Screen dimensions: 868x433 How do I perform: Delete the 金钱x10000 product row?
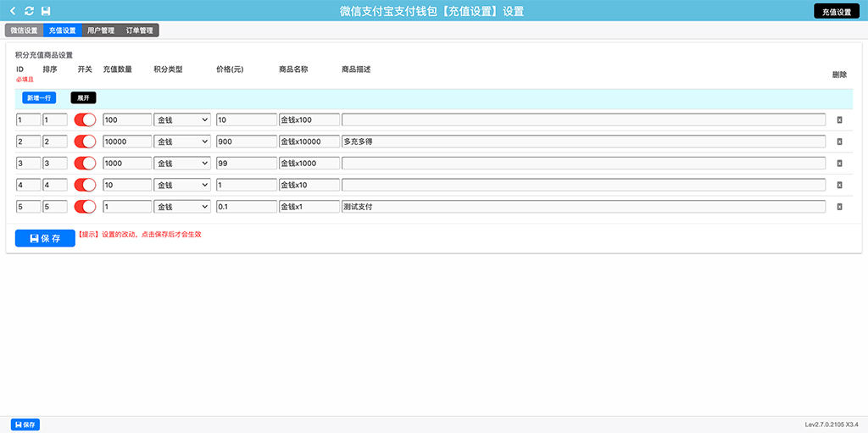(x=839, y=142)
